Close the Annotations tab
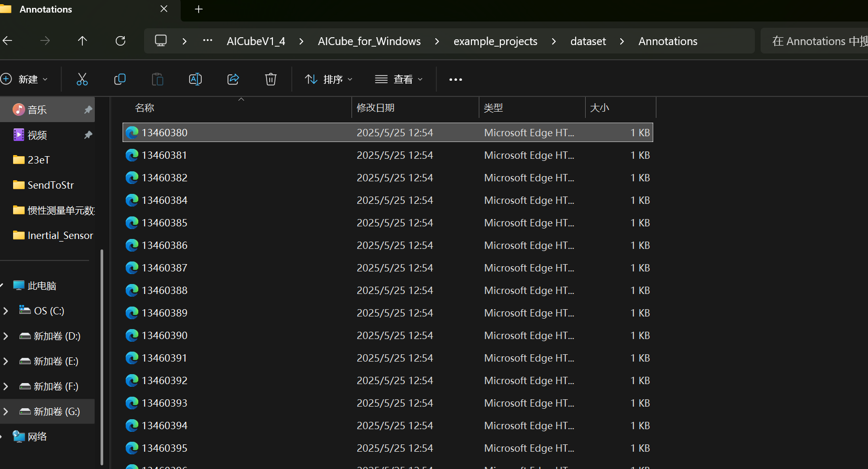868x469 pixels. point(164,9)
